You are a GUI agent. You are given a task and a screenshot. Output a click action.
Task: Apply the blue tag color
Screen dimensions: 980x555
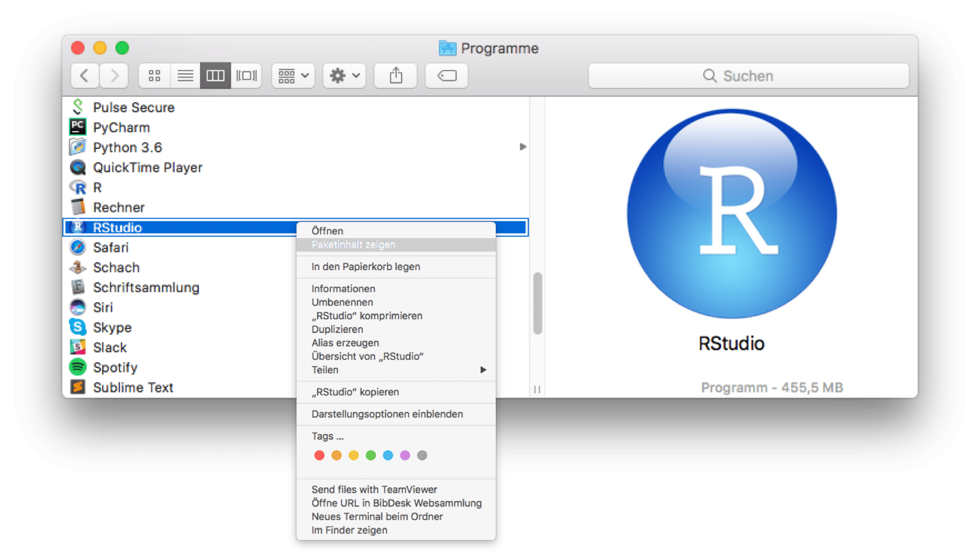coord(388,455)
